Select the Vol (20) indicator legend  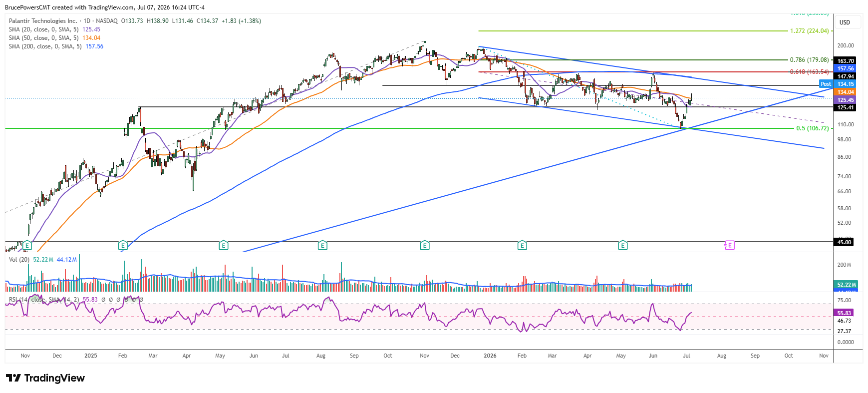43,260
